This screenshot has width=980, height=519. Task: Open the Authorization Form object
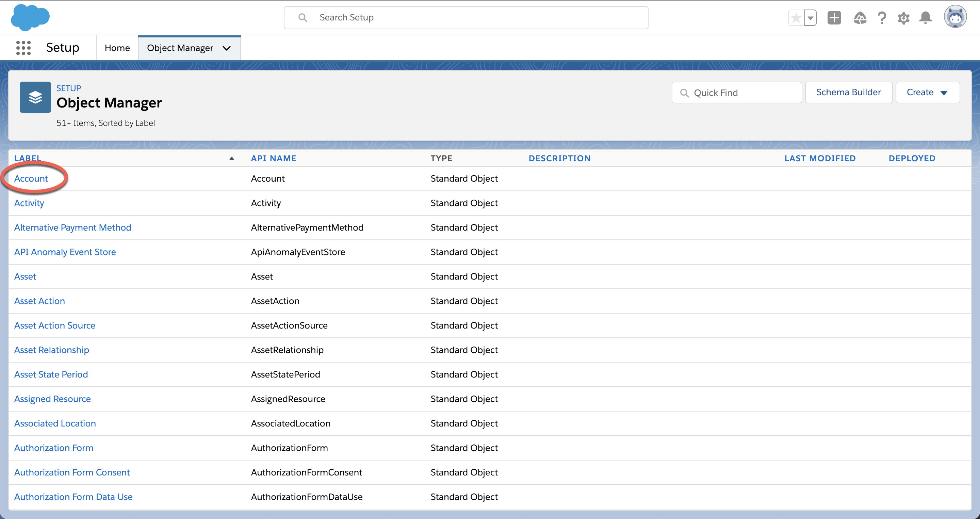[x=54, y=448]
